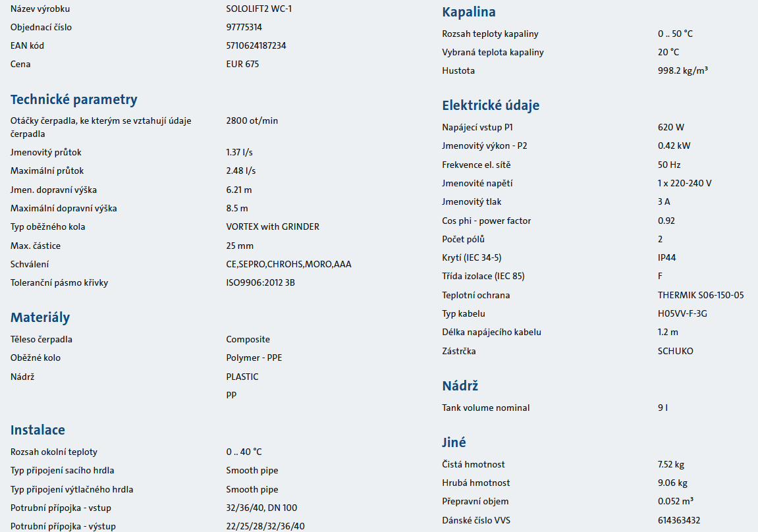Click power factor value 0.92
This screenshot has height=532, width=758.
point(666,221)
